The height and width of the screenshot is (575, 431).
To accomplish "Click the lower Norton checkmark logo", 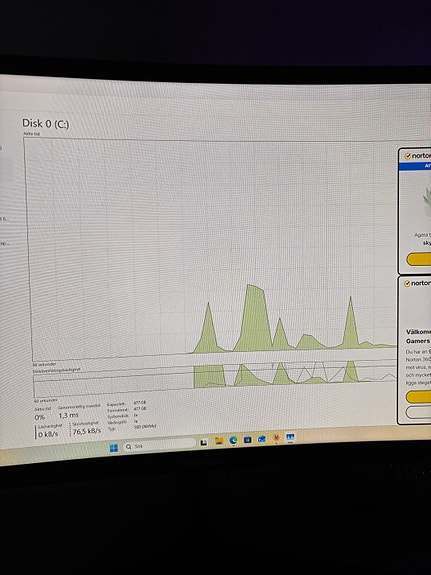I will (407, 284).
